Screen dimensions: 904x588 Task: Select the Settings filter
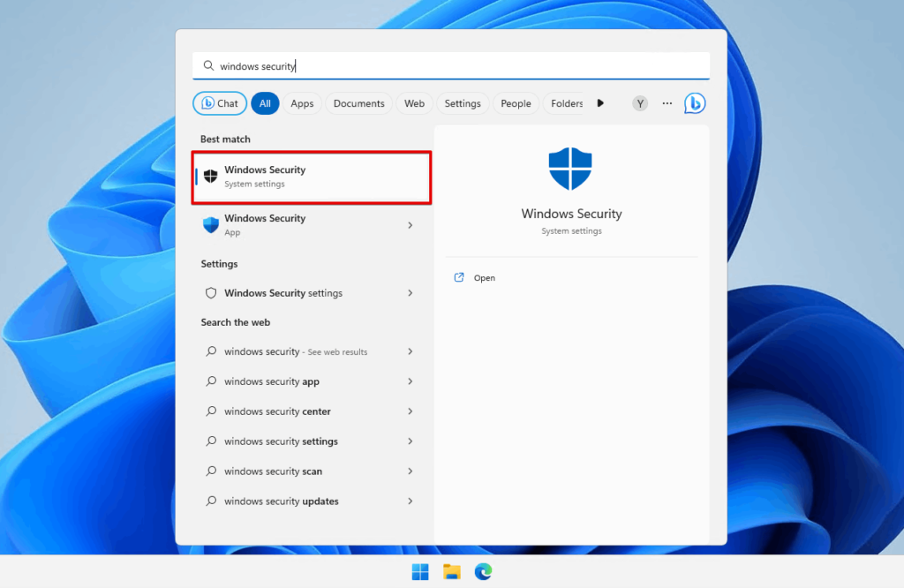pos(463,103)
